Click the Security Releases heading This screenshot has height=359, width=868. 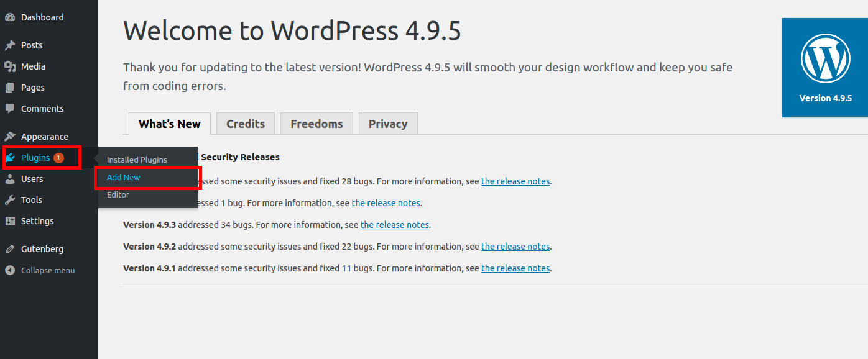[240, 157]
